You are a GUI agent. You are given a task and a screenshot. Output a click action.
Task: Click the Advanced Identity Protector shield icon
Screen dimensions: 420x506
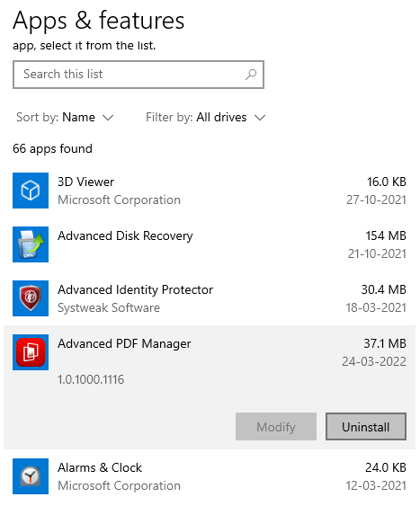coord(31,298)
